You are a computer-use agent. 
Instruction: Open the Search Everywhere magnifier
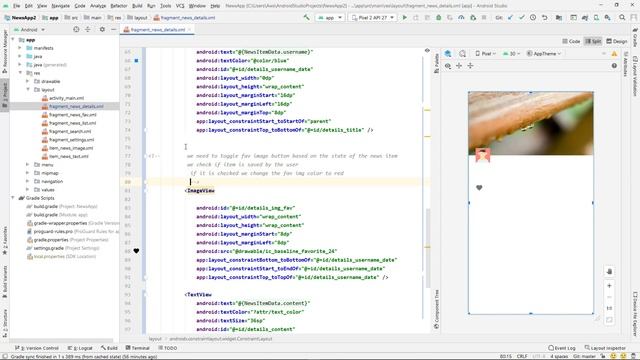(x=622, y=18)
